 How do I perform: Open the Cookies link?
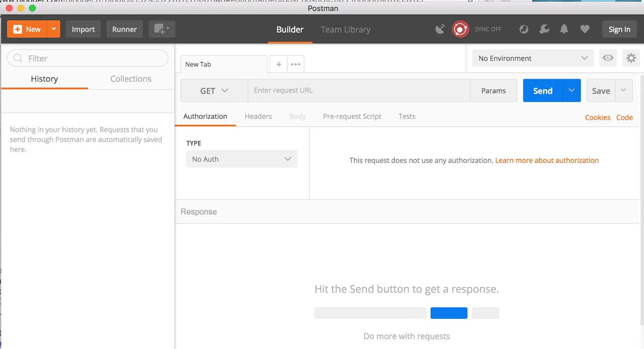pyautogui.click(x=598, y=117)
